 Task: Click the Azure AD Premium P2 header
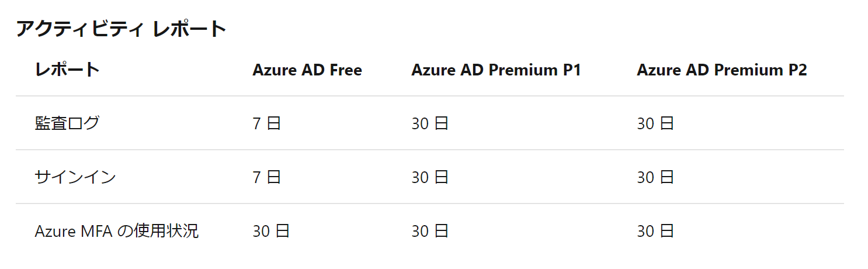pos(722,70)
